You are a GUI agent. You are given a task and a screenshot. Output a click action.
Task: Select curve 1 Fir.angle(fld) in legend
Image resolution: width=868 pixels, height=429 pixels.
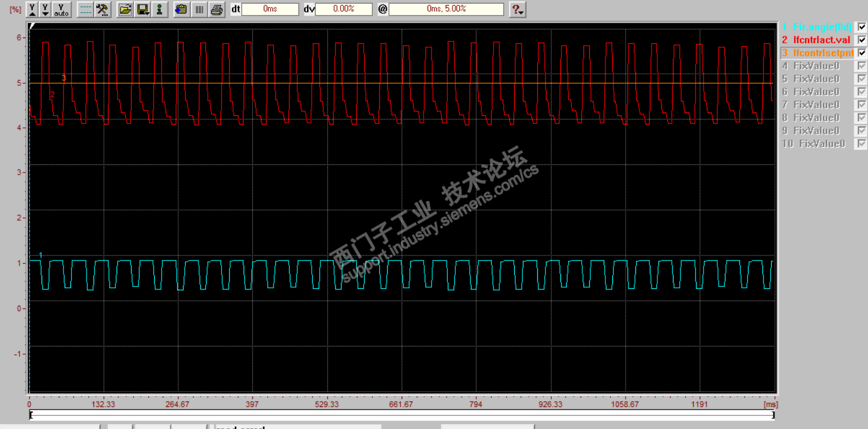coord(817,27)
